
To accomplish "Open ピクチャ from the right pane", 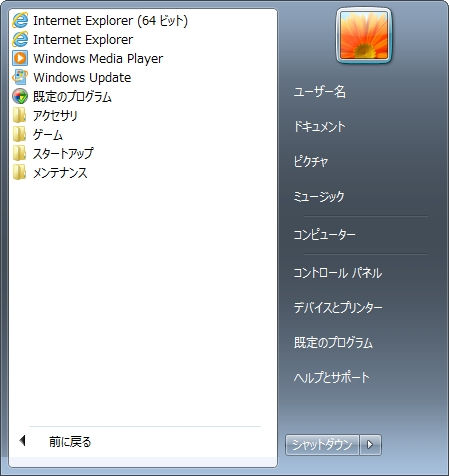I will pyautogui.click(x=311, y=161).
